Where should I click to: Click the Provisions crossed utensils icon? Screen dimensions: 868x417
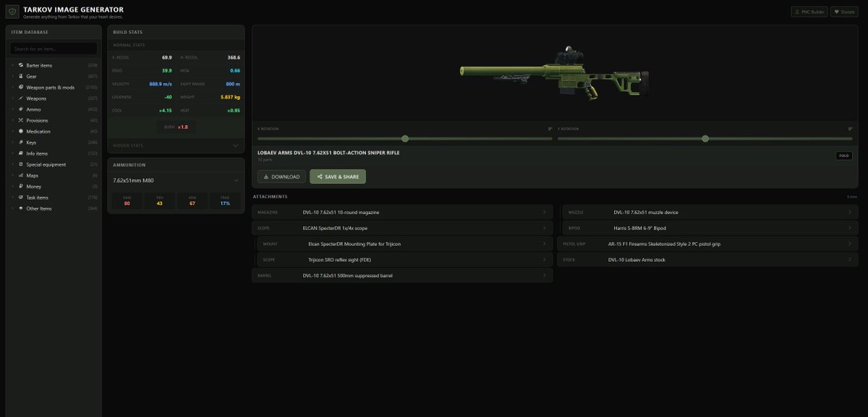[21, 120]
